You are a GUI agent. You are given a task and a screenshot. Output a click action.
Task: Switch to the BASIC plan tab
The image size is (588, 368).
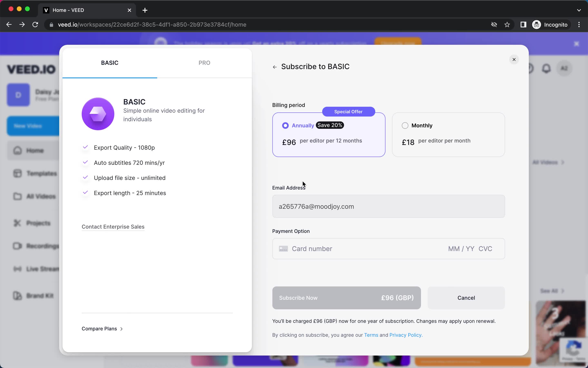click(x=110, y=63)
